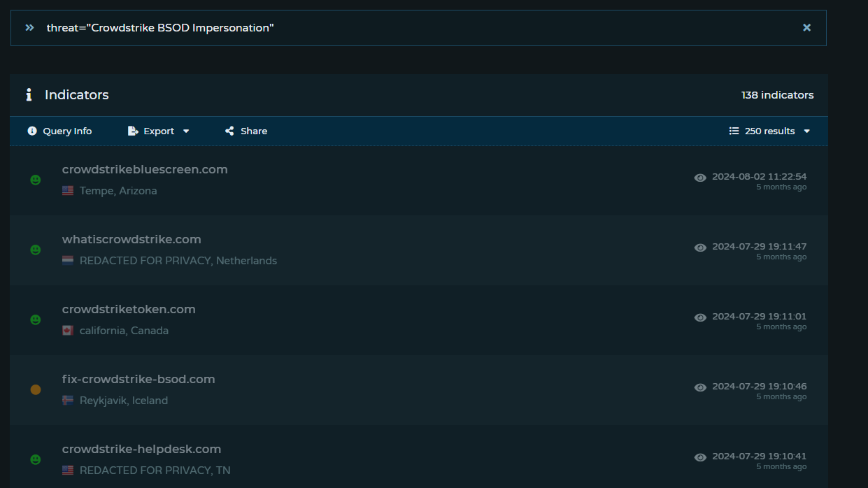
Task: Click timestamp 2024-07-29 19:10:41
Action: [760, 457]
